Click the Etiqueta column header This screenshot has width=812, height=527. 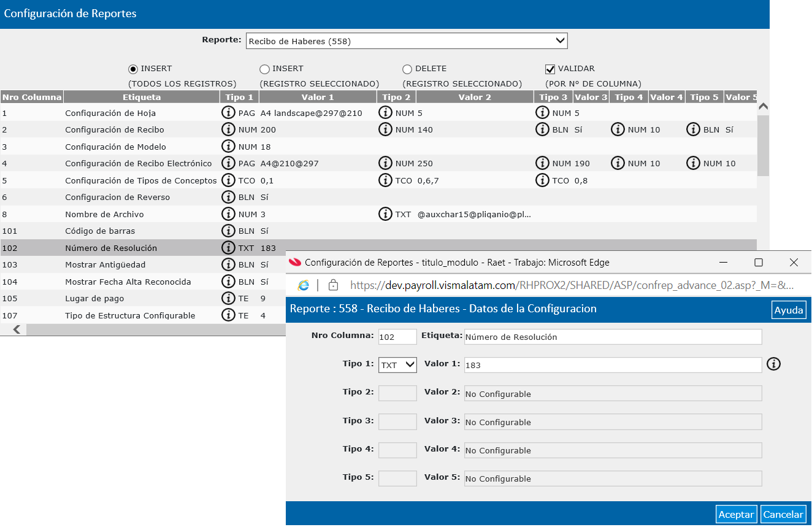[142, 97]
